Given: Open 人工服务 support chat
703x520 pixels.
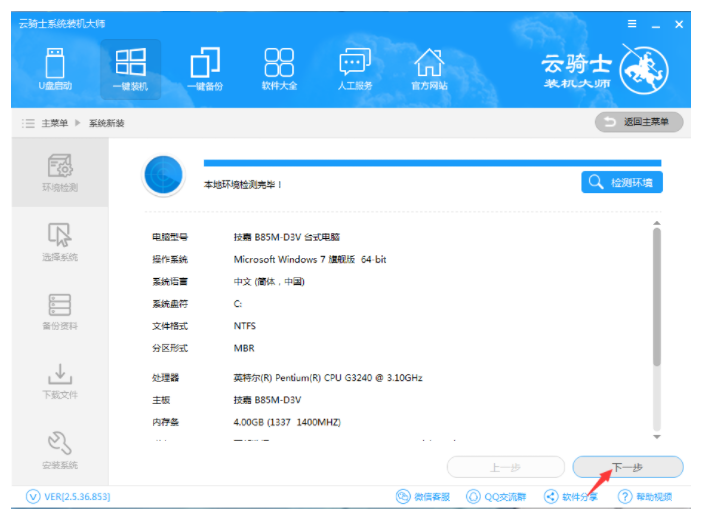Looking at the screenshot, I should (354, 69).
